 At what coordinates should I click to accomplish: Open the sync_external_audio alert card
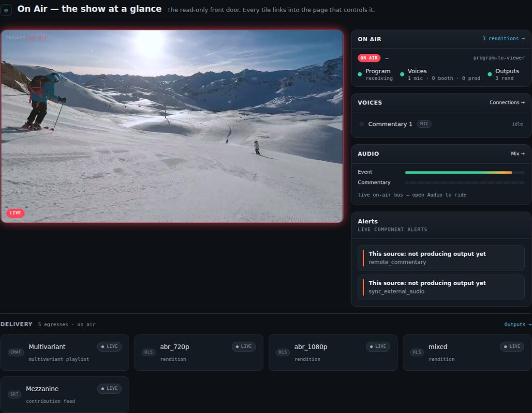441,287
